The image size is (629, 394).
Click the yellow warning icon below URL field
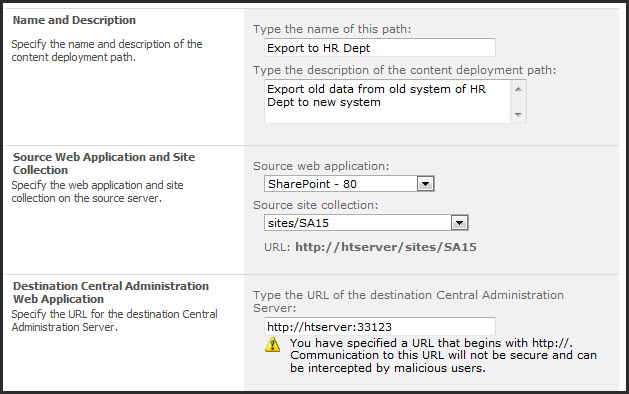click(x=272, y=345)
